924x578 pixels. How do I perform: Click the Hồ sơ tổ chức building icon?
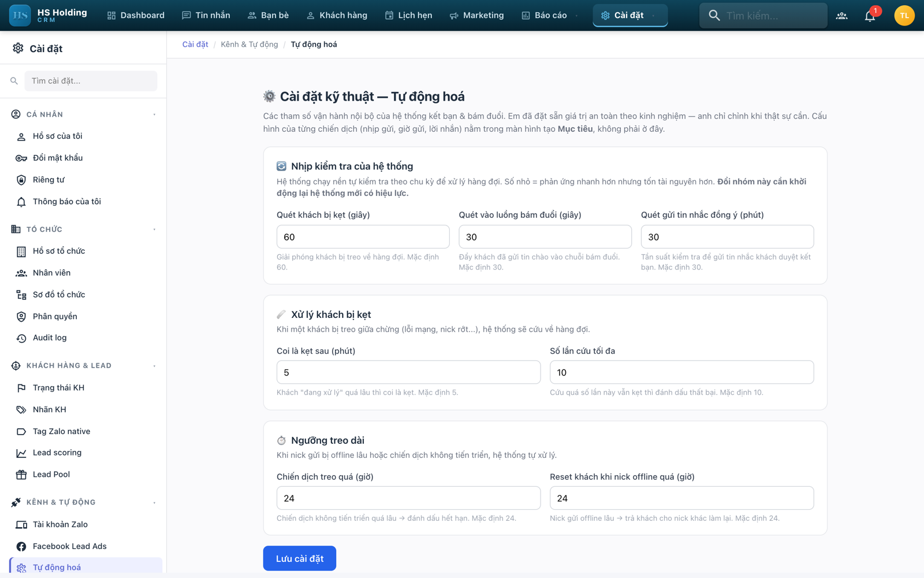(21, 251)
